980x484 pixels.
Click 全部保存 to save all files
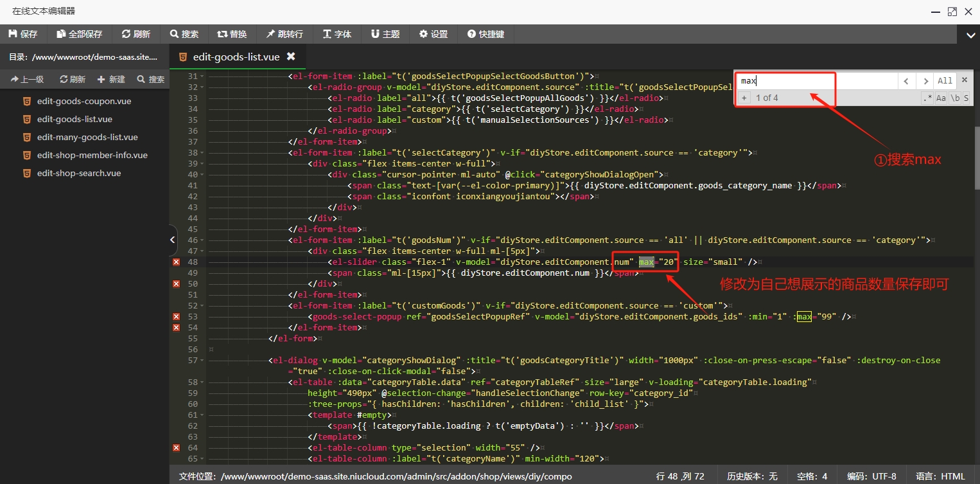[79, 34]
